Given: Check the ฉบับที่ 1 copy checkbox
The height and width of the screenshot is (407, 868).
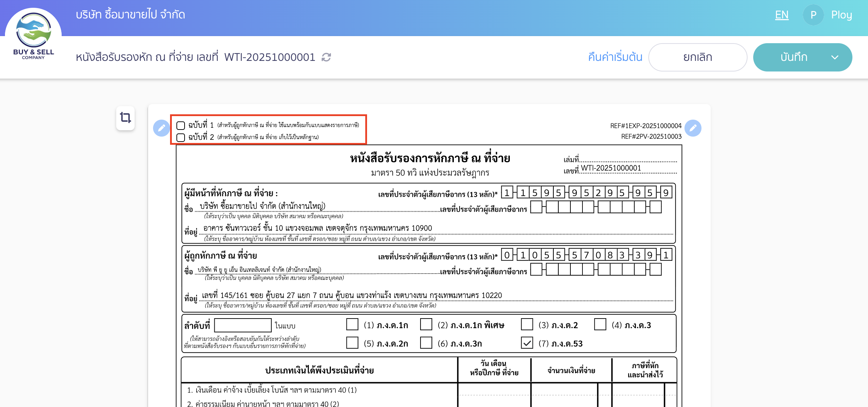Looking at the screenshot, I should point(181,125).
